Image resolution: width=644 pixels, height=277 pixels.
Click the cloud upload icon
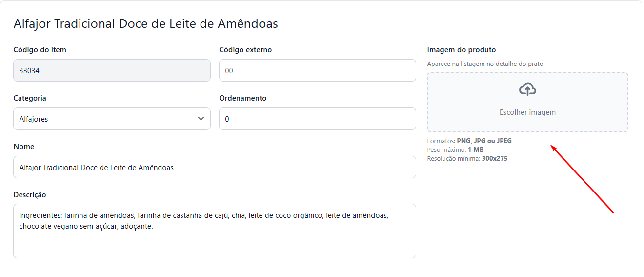(527, 89)
